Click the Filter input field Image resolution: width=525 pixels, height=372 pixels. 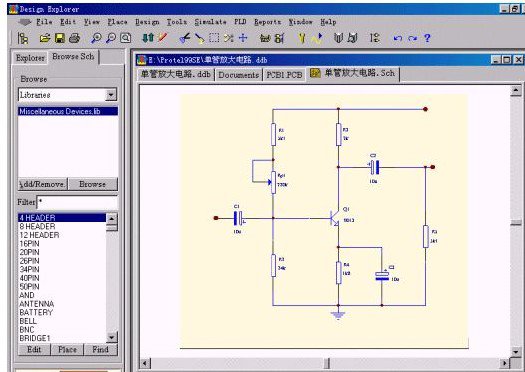pos(77,202)
